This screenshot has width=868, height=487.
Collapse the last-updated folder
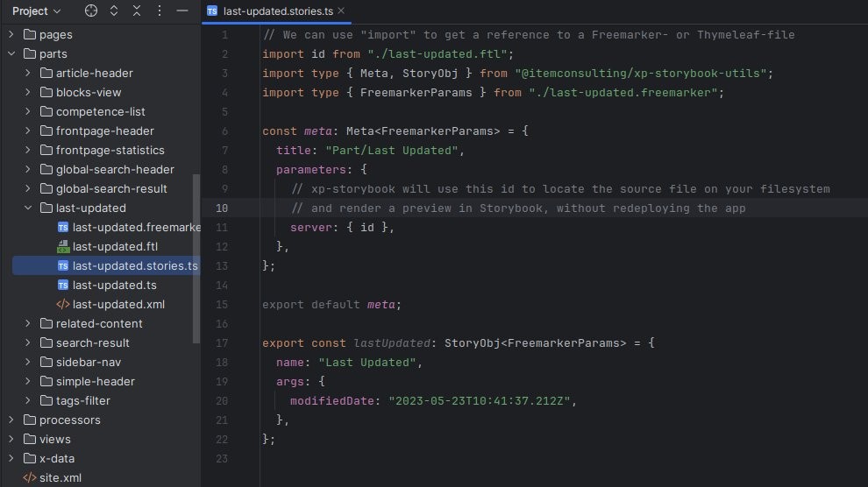(x=28, y=208)
